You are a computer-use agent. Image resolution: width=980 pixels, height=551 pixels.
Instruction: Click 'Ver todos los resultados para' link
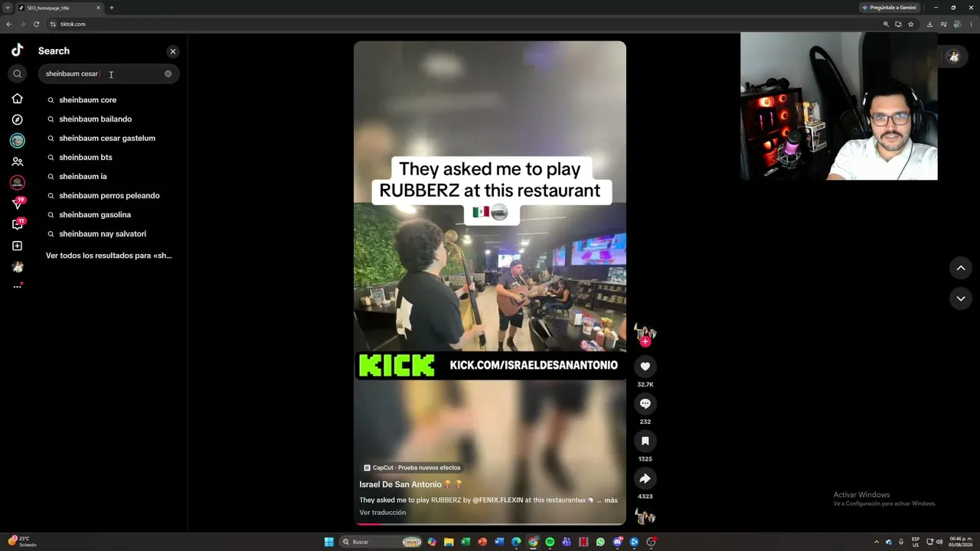click(109, 256)
